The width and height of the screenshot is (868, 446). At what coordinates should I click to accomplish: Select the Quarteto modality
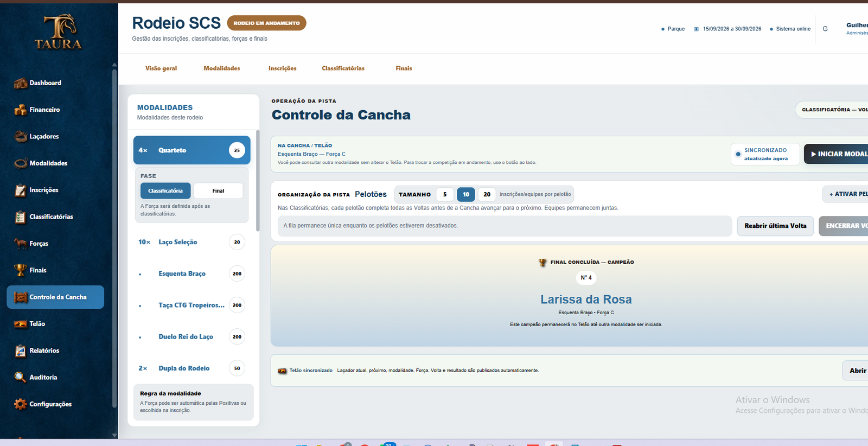click(x=192, y=150)
